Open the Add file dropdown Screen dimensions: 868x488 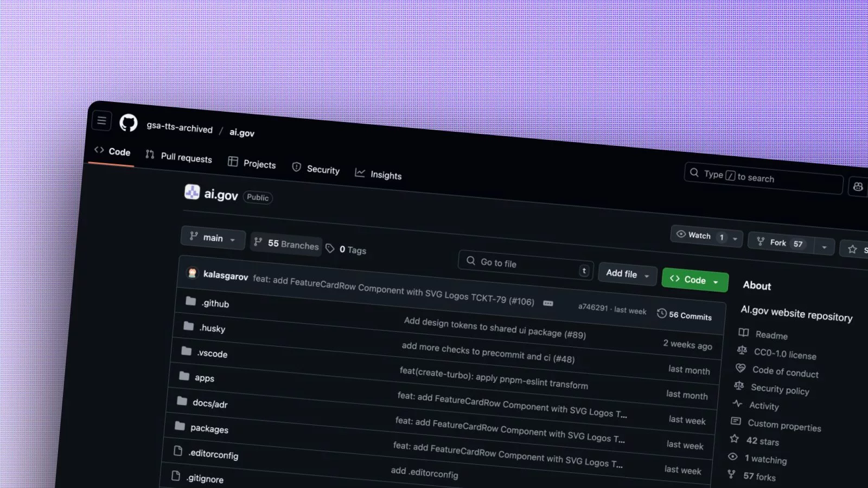tap(628, 274)
